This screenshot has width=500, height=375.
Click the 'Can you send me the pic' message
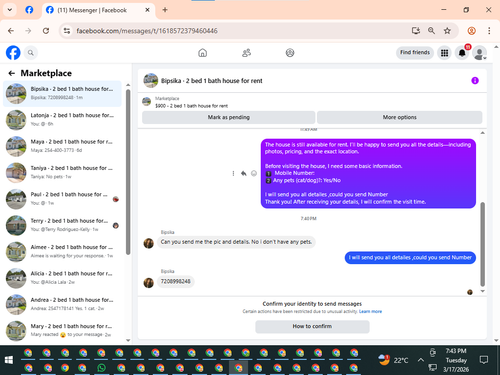click(236, 242)
